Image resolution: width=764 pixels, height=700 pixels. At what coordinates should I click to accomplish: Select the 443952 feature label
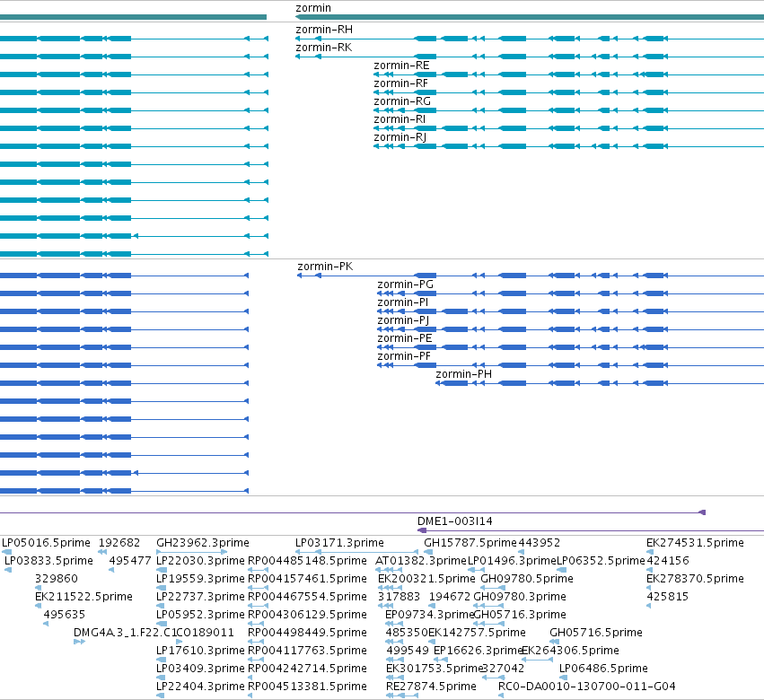[x=540, y=543]
